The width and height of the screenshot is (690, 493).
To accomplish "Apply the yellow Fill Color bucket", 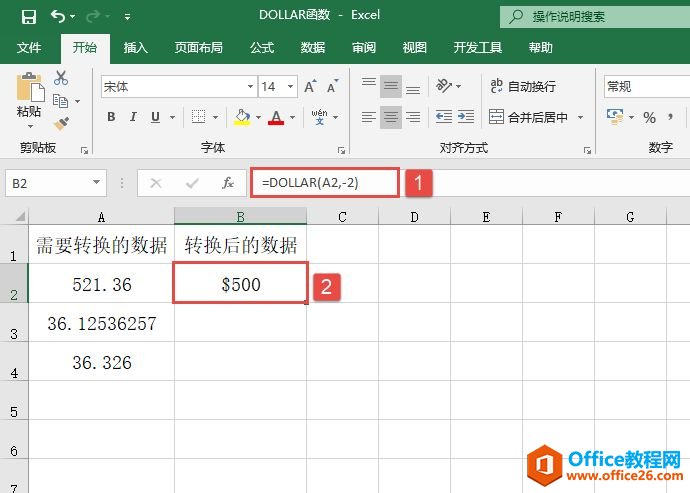I will (242, 117).
